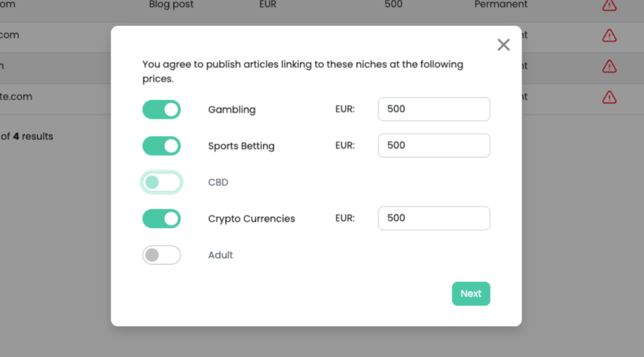Click the warning triangle icon in the fourth row
This screenshot has height=357, width=644.
coord(609,97)
